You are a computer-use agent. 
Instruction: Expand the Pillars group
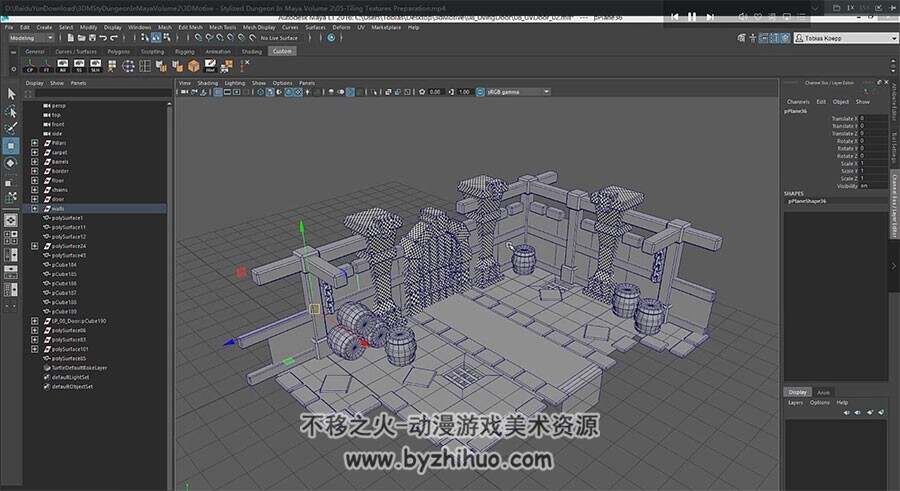click(x=34, y=143)
